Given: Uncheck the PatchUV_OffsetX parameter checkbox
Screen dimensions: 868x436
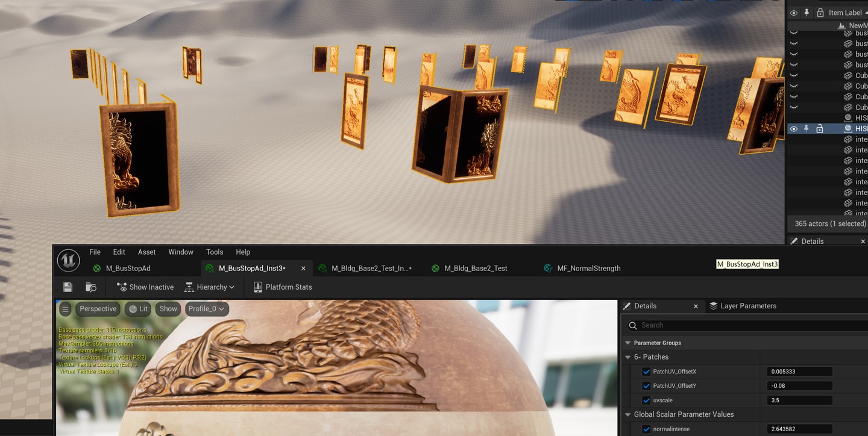Looking at the screenshot, I should (646, 372).
